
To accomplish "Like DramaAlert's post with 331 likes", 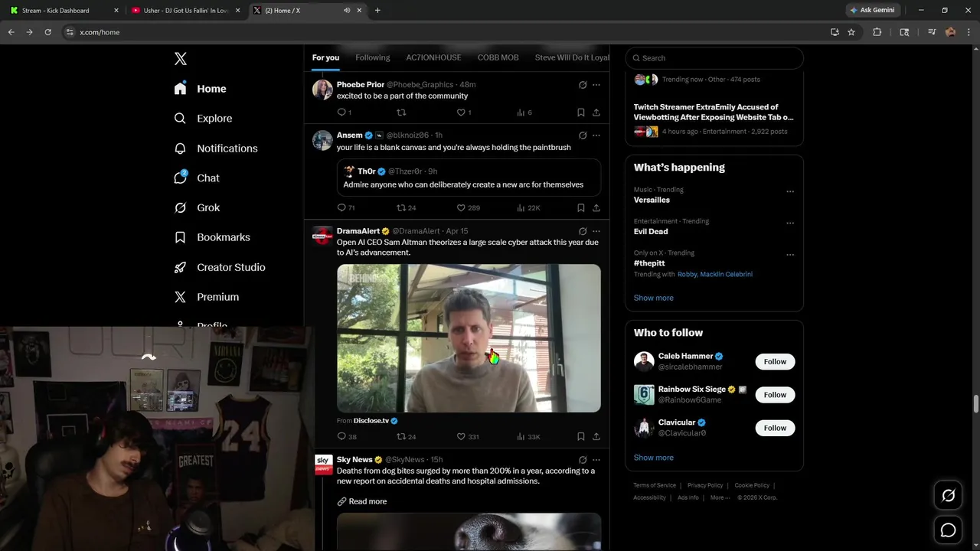I will coord(462,436).
